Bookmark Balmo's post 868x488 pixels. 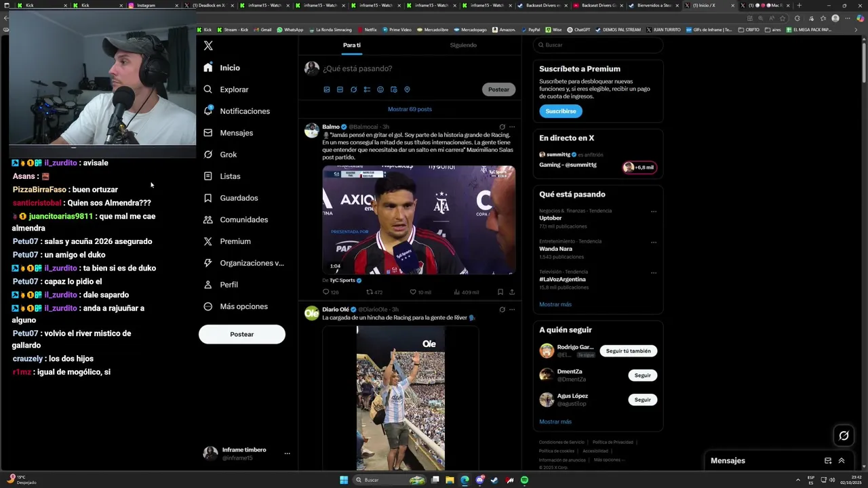[500, 292]
